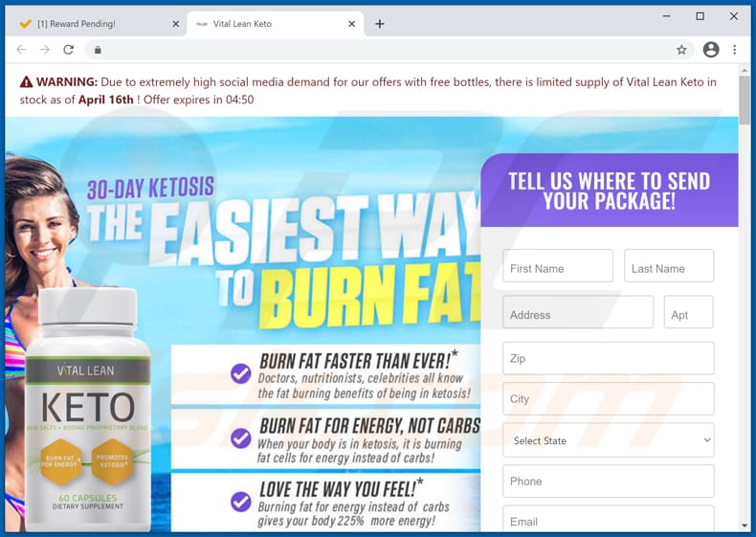This screenshot has width=756, height=537.
Task: Bookmark this page with the star icon
Action: [x=681, y=50]
